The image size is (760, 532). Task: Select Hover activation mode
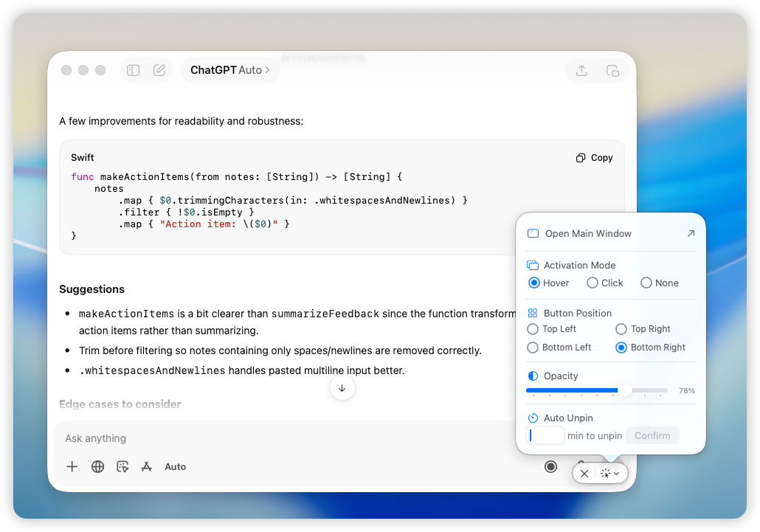tap(549, 283)
